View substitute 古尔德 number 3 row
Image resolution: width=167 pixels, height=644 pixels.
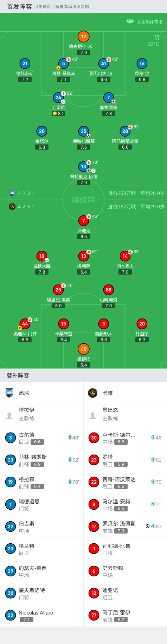tap(42, 438)
